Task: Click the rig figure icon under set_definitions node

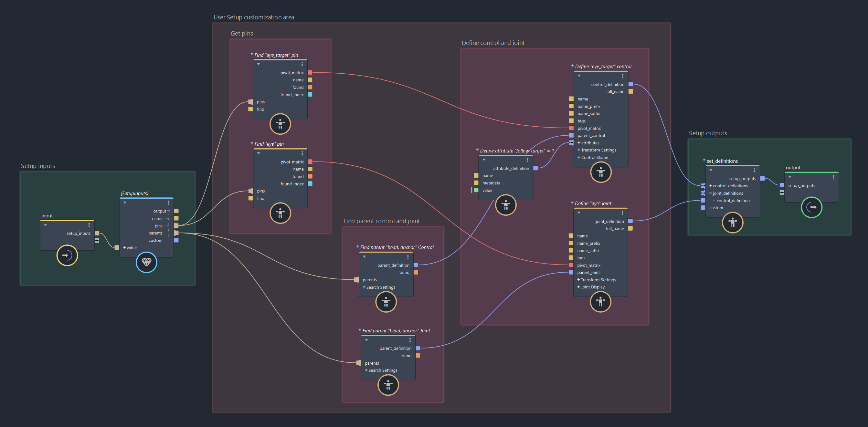Action: click(733, 223)
